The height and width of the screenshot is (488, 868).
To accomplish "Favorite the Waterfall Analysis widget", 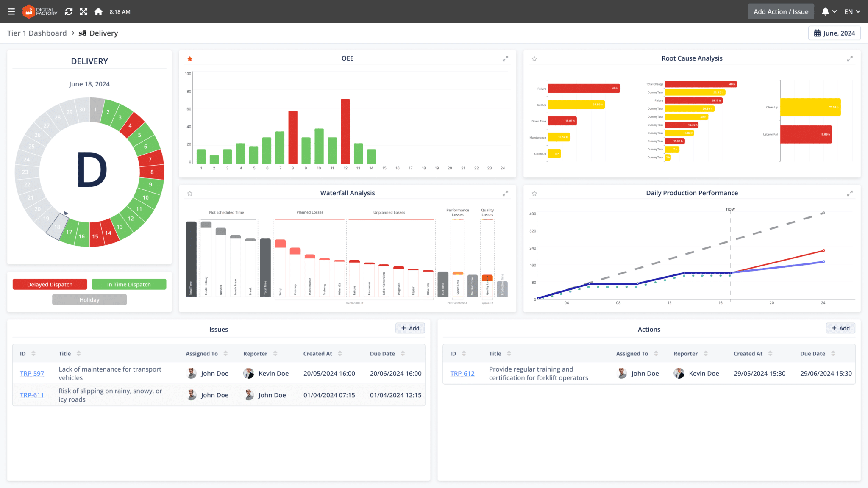I will pos(189,193).
